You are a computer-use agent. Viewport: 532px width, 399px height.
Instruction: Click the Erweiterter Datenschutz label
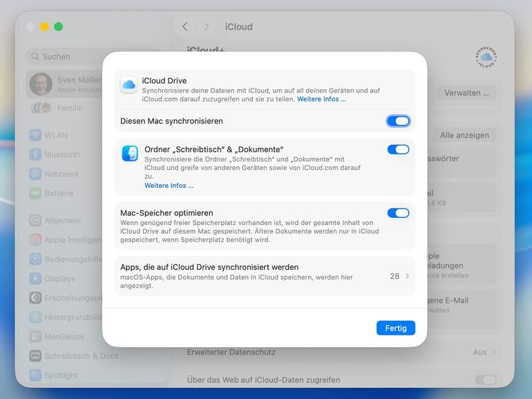[x=231, y=352]
